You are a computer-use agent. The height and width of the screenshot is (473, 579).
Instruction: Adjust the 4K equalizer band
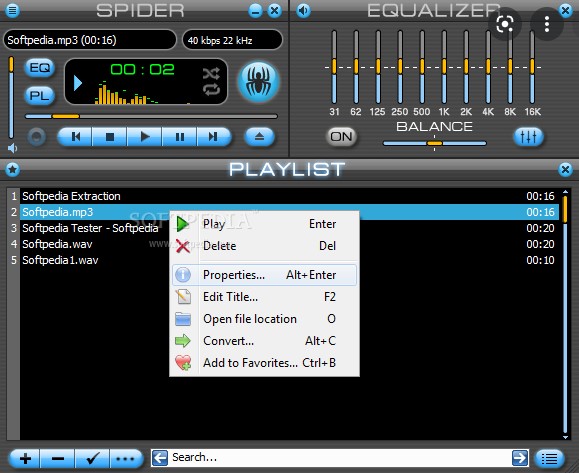(x=488, y=67)
